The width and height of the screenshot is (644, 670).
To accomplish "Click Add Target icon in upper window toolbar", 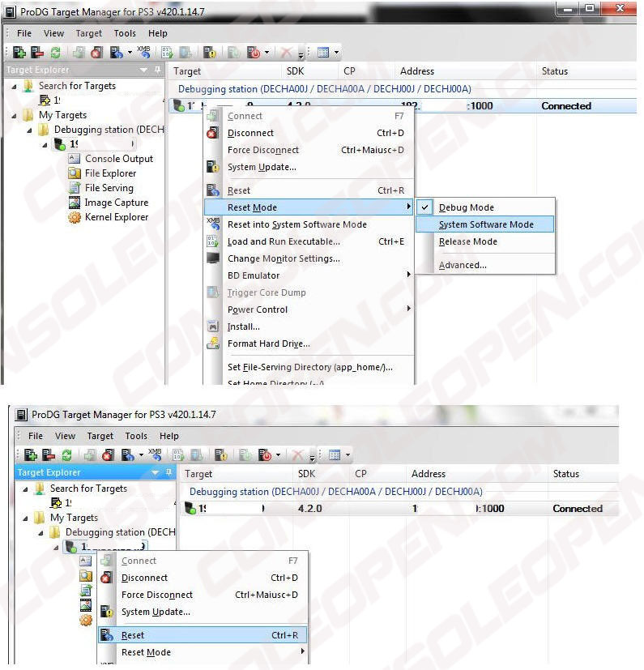I will [x=19, y=53].
